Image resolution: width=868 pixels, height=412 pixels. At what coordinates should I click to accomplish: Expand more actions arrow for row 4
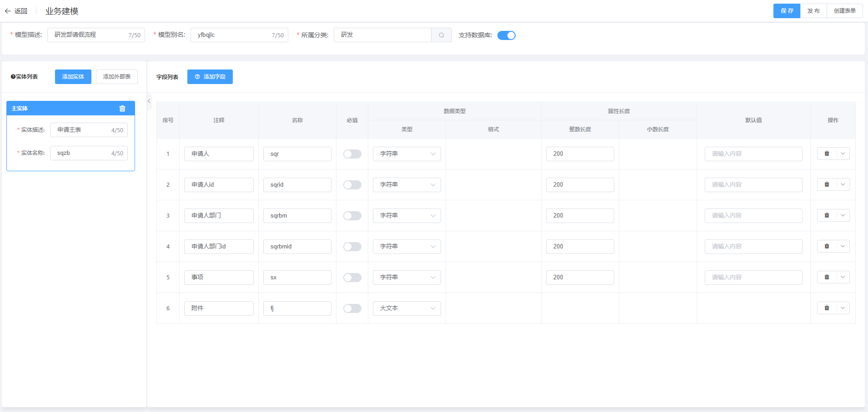coord(843,246)
